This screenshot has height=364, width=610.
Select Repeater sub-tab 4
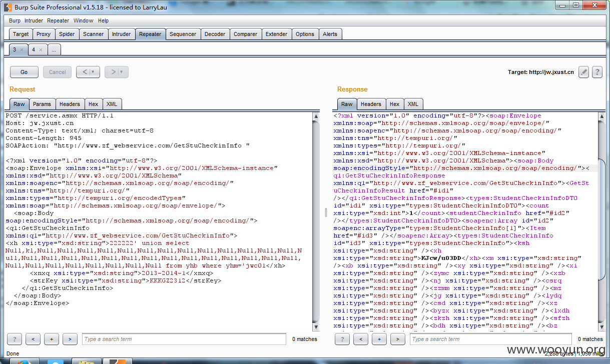[x=34, y=49]
